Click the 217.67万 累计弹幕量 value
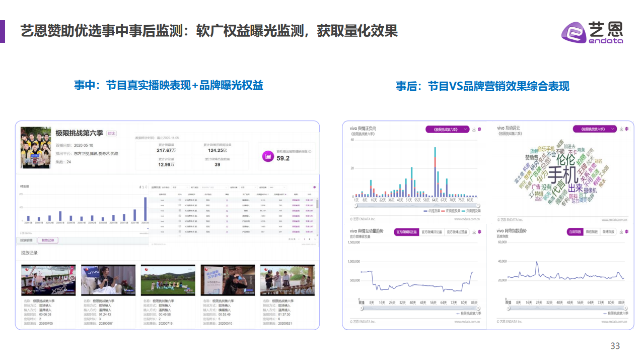The width and height of the screenshot is (644, 363). click(166, 150)
